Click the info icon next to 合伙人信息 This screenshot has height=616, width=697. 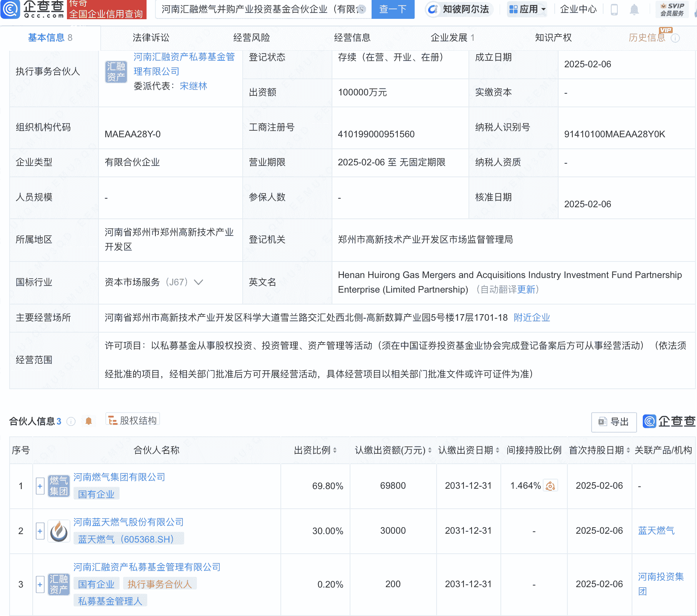click(x=71, y=421)
